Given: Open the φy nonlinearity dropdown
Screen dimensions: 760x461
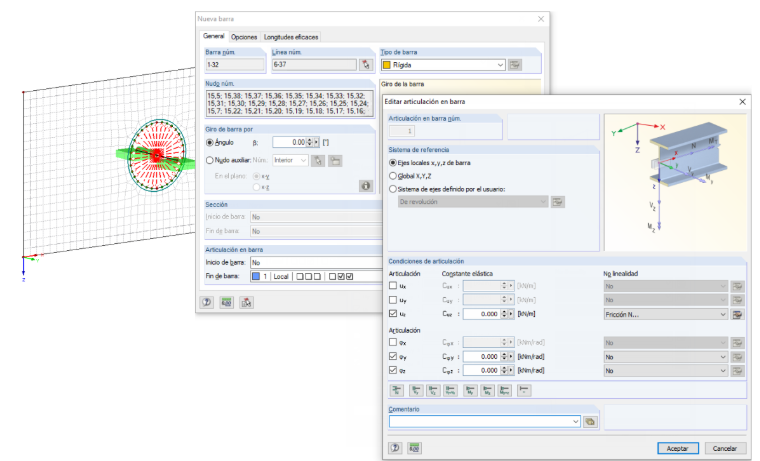Looking at the screenshot, I should point(665,357).
